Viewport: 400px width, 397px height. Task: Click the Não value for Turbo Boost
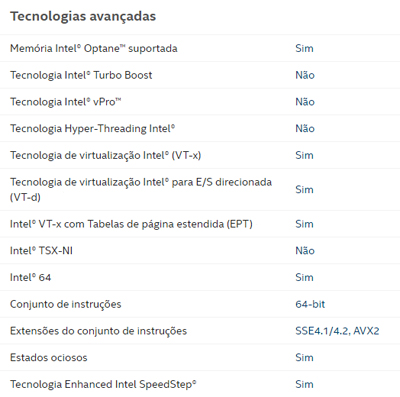(x=305, y=75)
